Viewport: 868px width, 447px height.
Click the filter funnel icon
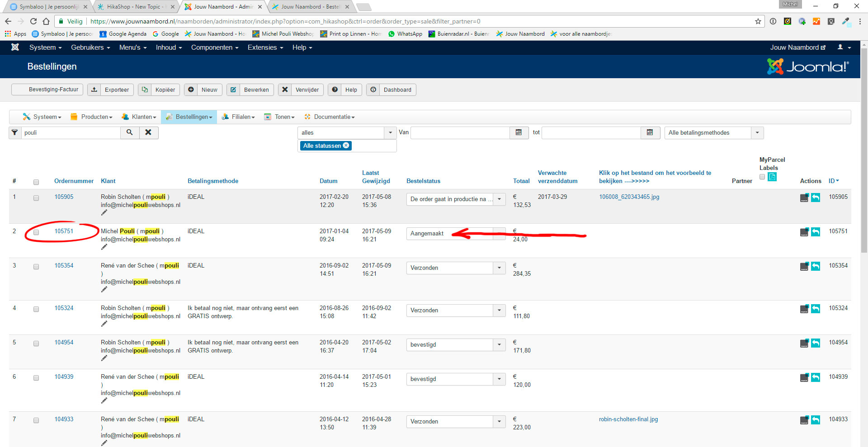[15, 132]
